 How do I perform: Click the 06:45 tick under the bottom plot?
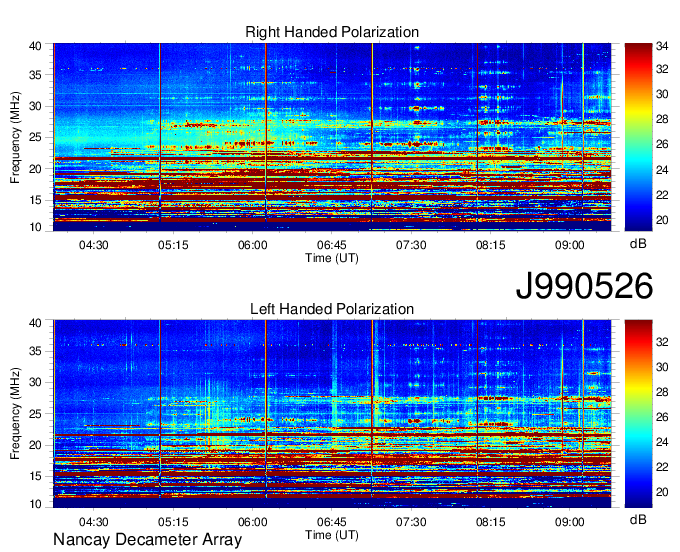pos(332,522)
